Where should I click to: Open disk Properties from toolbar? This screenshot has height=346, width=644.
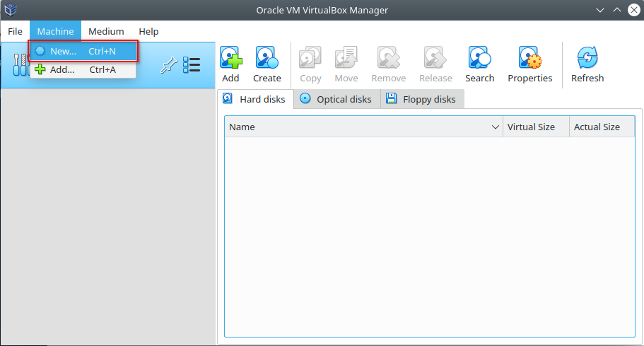[529, 64]
